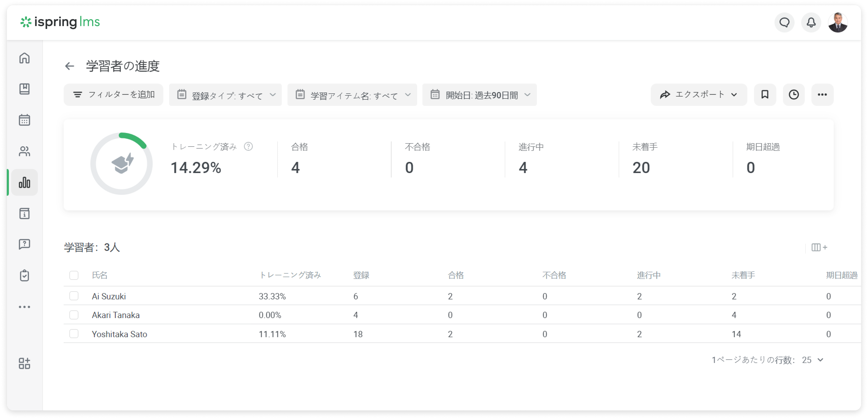Click the add columns icon

(x=819, y=248)
